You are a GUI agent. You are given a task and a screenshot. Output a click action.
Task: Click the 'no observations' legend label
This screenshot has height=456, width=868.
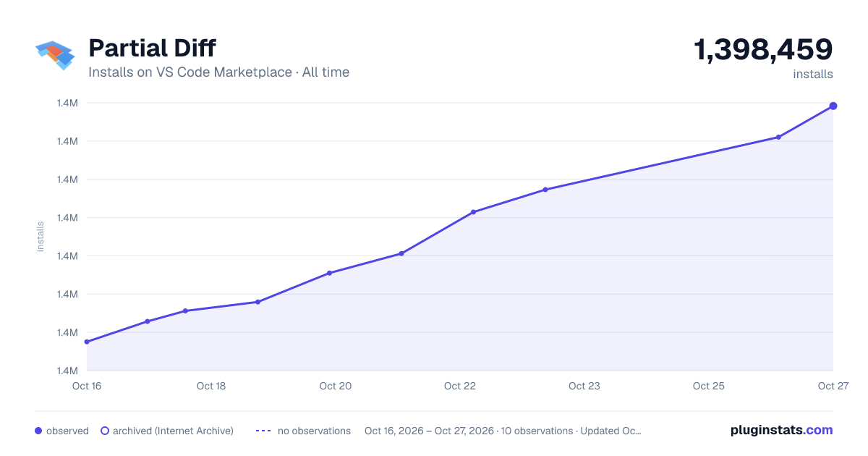314,431
